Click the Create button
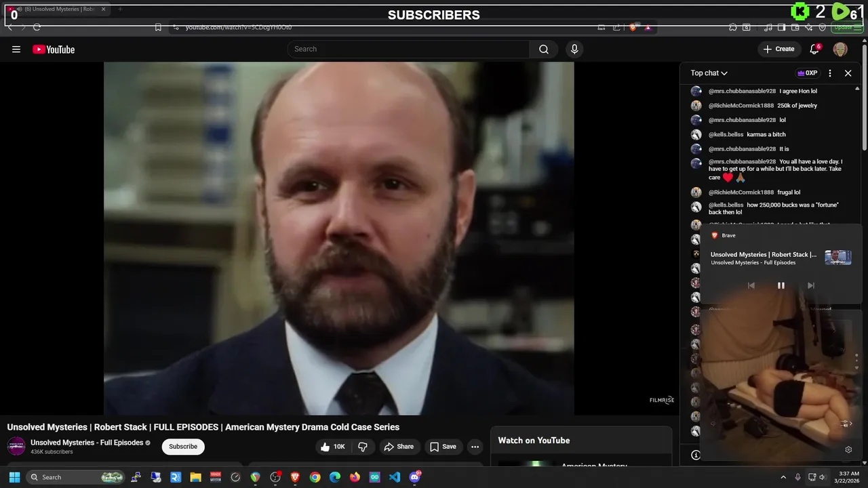868x488 pixels. (x=778, y=49)
